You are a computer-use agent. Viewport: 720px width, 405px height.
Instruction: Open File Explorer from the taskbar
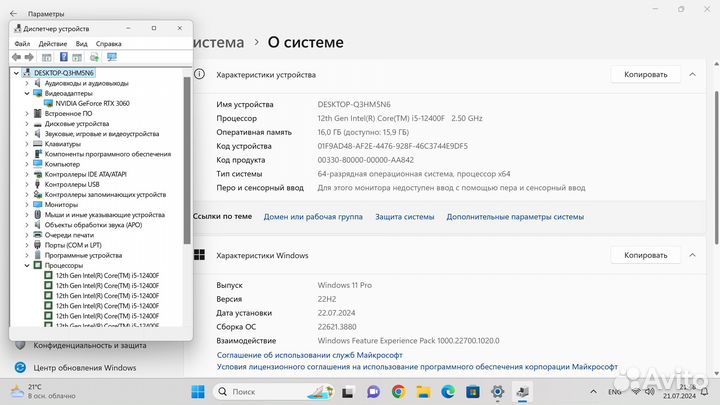click(423, 392)
